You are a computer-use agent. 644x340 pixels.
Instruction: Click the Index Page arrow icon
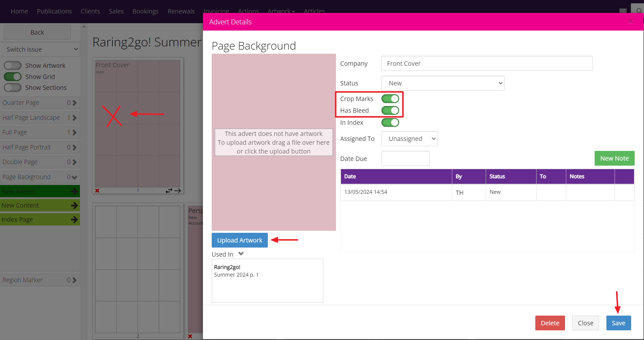coord(74,220)
